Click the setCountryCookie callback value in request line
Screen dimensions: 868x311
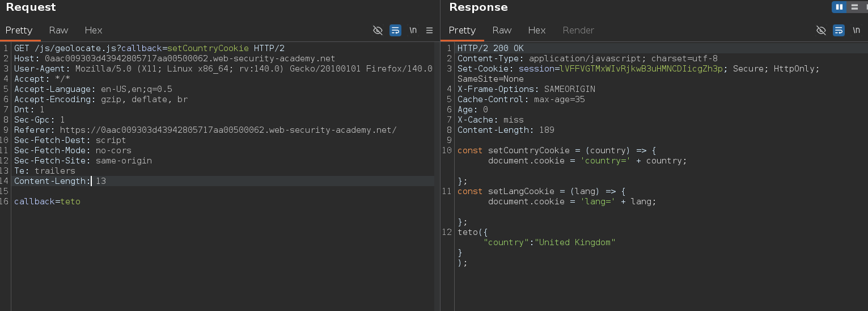[208, 48]
